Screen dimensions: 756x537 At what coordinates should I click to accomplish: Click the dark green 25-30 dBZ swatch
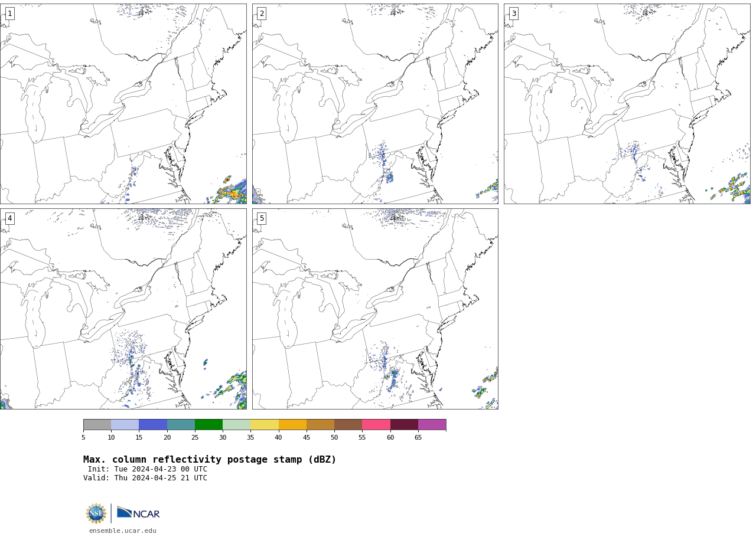[x=208, y=425]
